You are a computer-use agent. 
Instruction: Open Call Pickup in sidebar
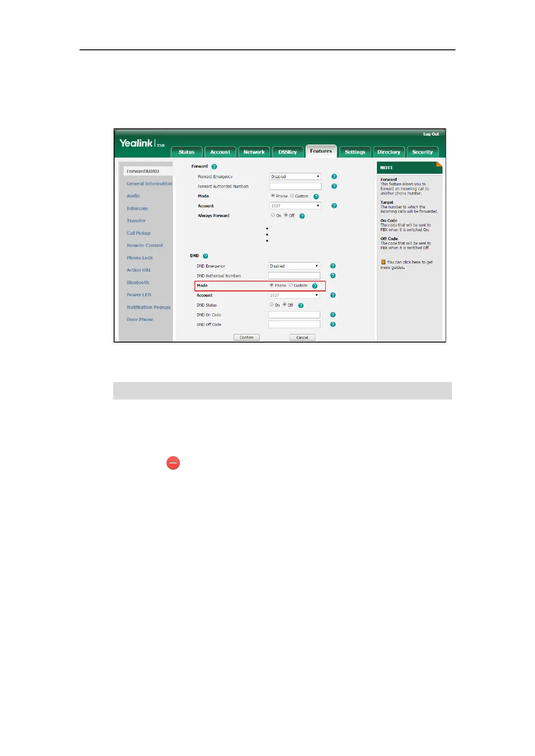(138, 233)
